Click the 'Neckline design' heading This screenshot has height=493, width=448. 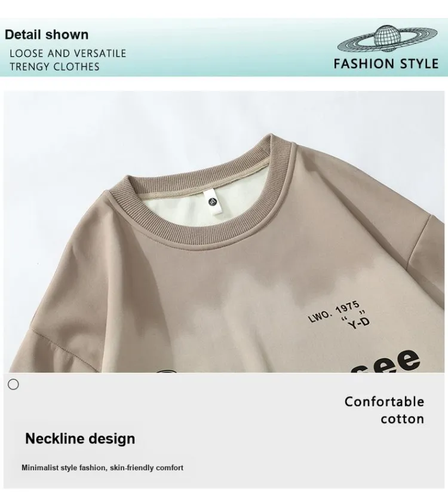tap(80, 438)
